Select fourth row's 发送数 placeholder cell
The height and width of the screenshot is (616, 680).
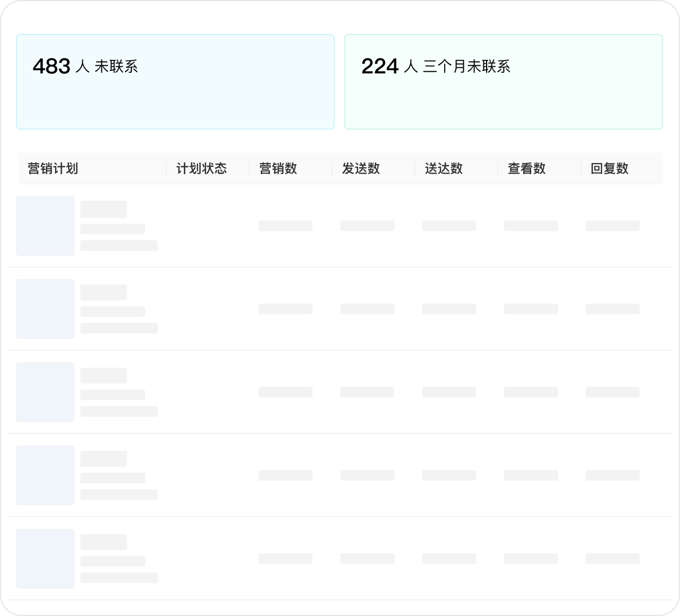367,475
